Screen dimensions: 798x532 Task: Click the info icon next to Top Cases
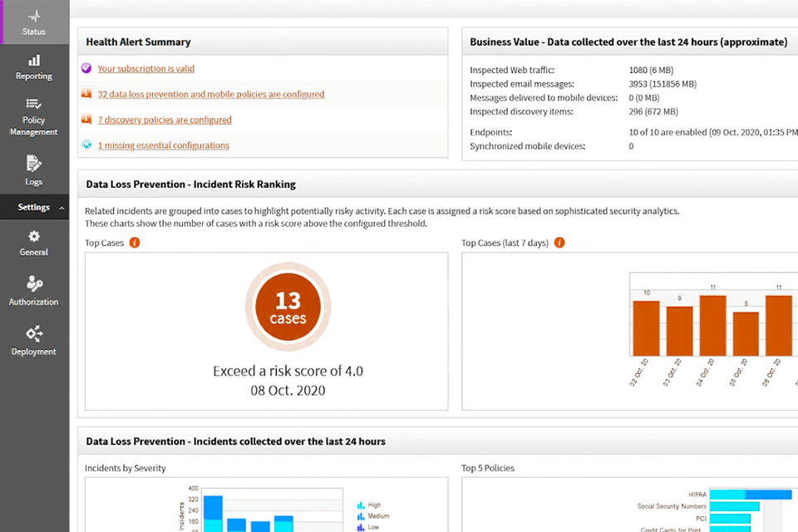tap(135, 243)
